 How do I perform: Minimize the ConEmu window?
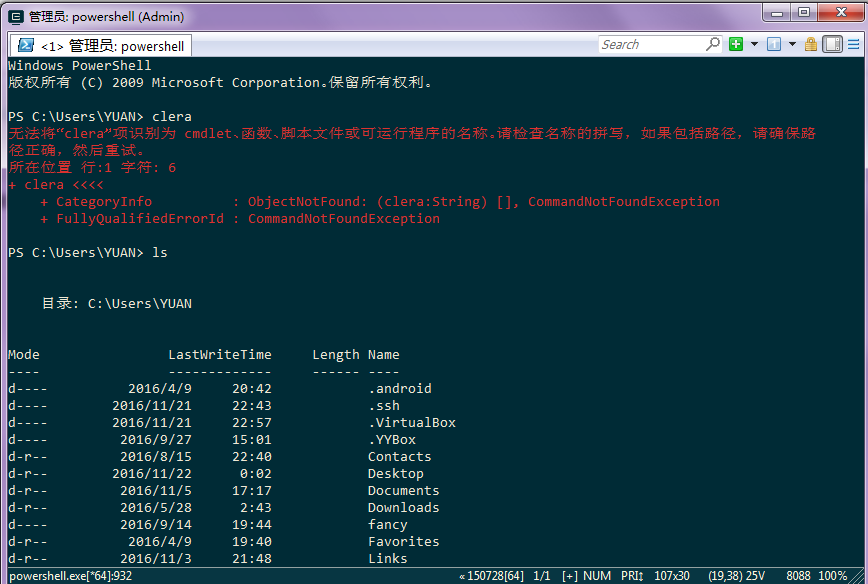[777, 13]
